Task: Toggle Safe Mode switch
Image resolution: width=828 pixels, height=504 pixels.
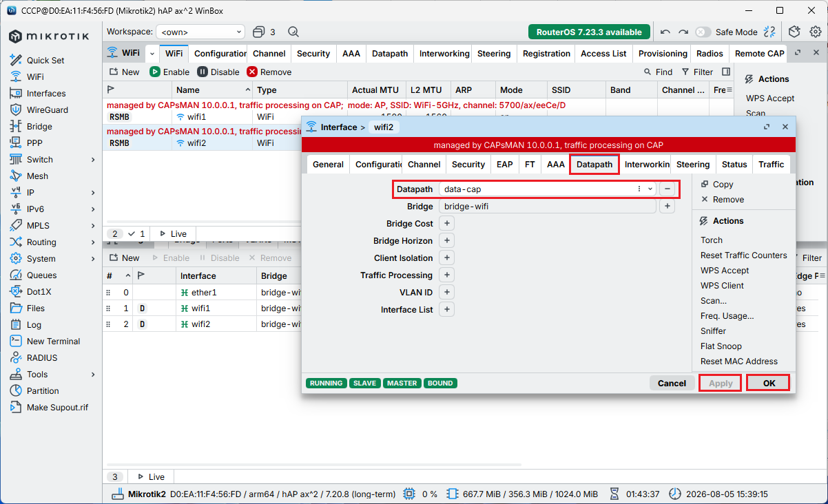Action: (x=703, y=32)
